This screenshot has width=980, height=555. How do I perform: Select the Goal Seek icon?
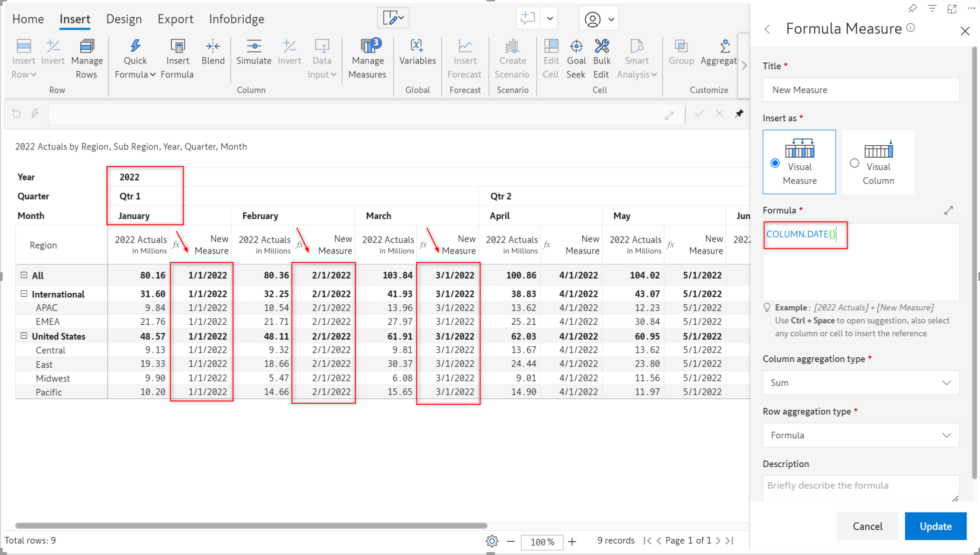(576, 47)
